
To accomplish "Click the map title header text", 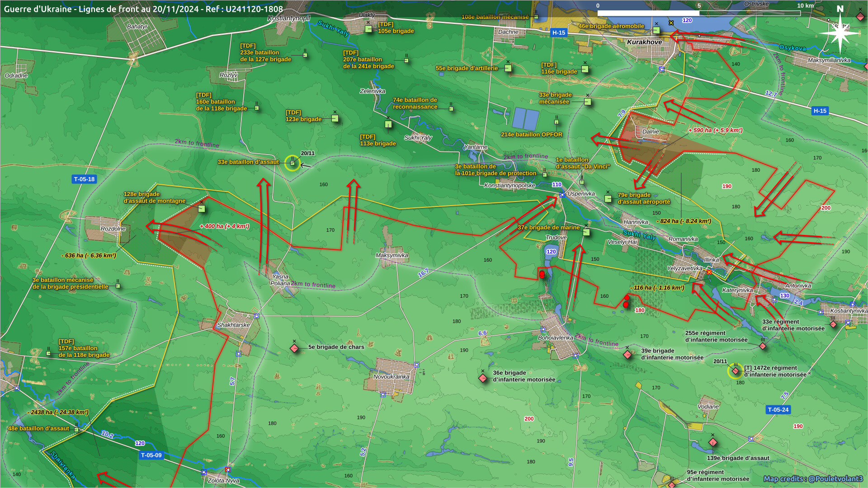I will pos(143,9).
